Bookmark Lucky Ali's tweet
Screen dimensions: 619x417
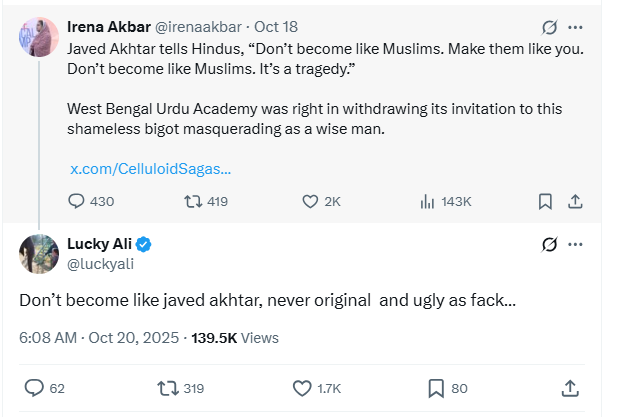click(x=436, y=387)
